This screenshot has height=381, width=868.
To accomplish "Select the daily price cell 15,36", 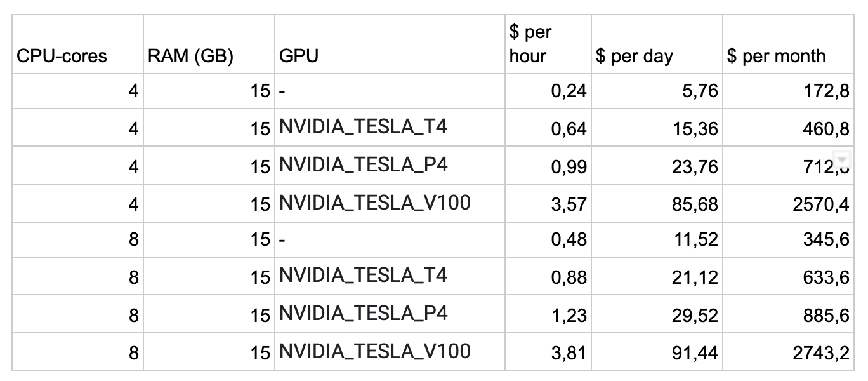I will coord(657,128).
